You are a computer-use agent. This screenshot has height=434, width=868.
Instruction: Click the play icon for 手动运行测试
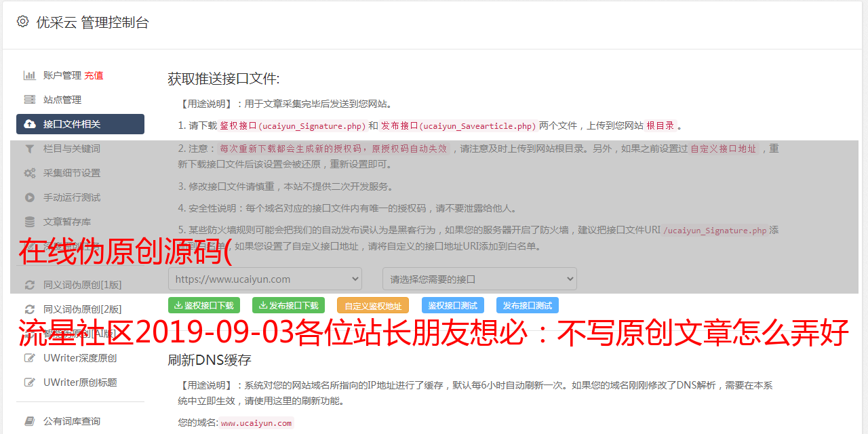click(x=30, y=197)
